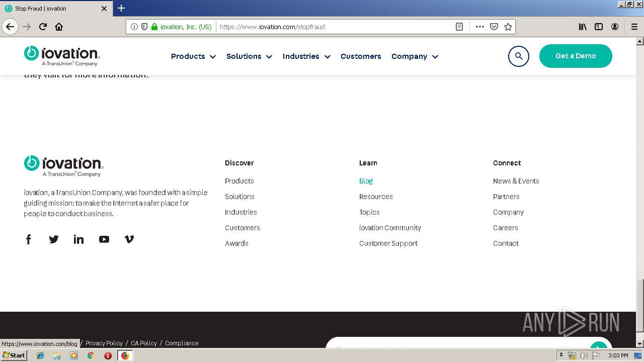Viewport: 644px width, 362px height.
Task: Click the search magnifier icon in header
Action: [519, 56]
